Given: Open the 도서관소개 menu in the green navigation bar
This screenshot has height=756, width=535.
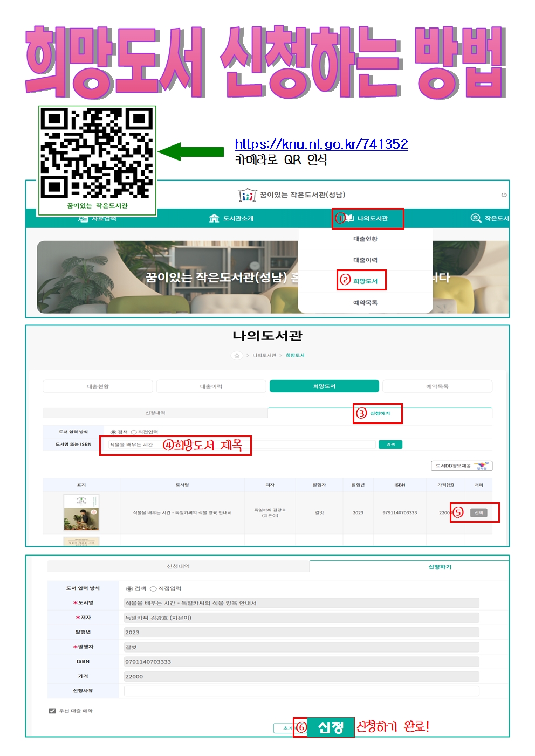Looking at the screenshot, I should pyautogui.click(x=231, y=218).
